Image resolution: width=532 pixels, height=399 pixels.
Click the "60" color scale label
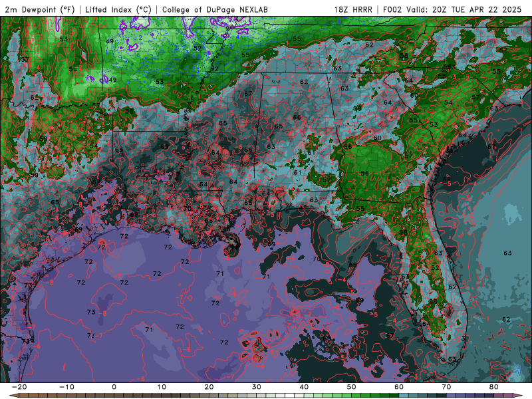pos(399,387)
